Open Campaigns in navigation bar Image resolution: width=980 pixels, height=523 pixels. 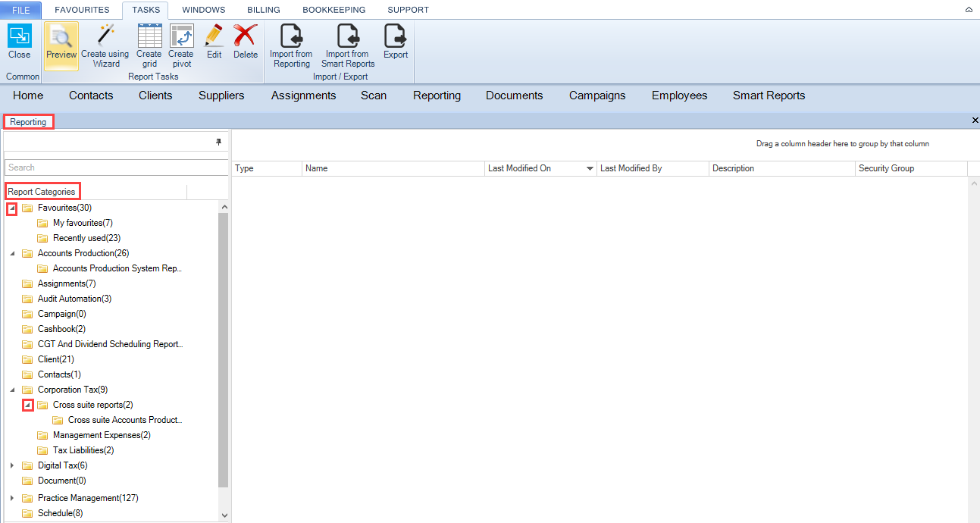(x=597, y=96)
